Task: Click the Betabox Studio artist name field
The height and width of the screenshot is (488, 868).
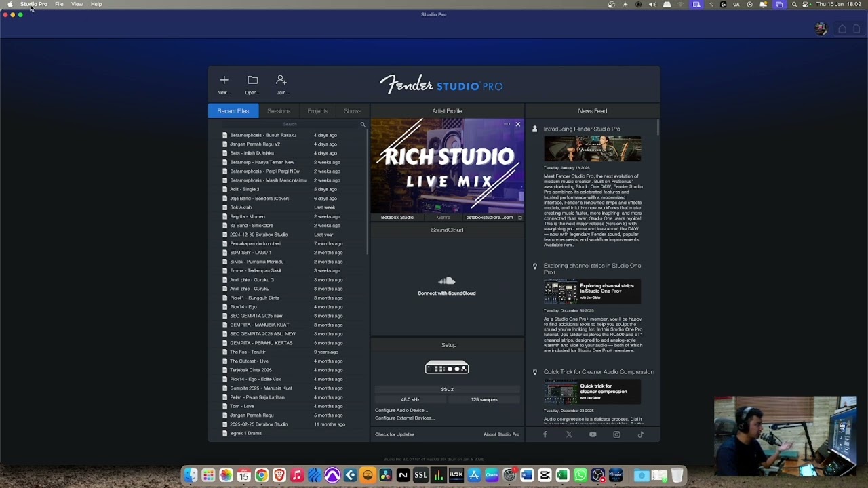Action: coord(397,218)
